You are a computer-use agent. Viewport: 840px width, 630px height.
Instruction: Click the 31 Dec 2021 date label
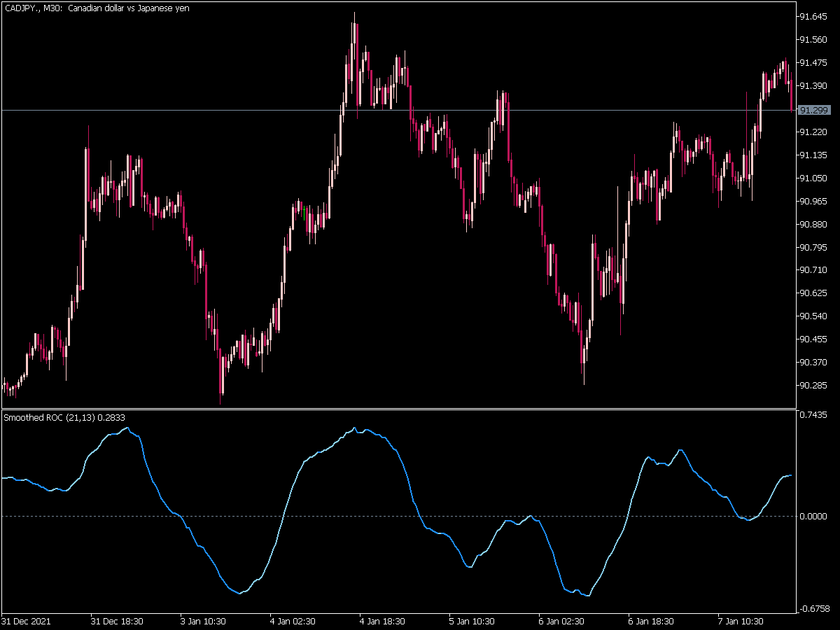coord(26,621)
